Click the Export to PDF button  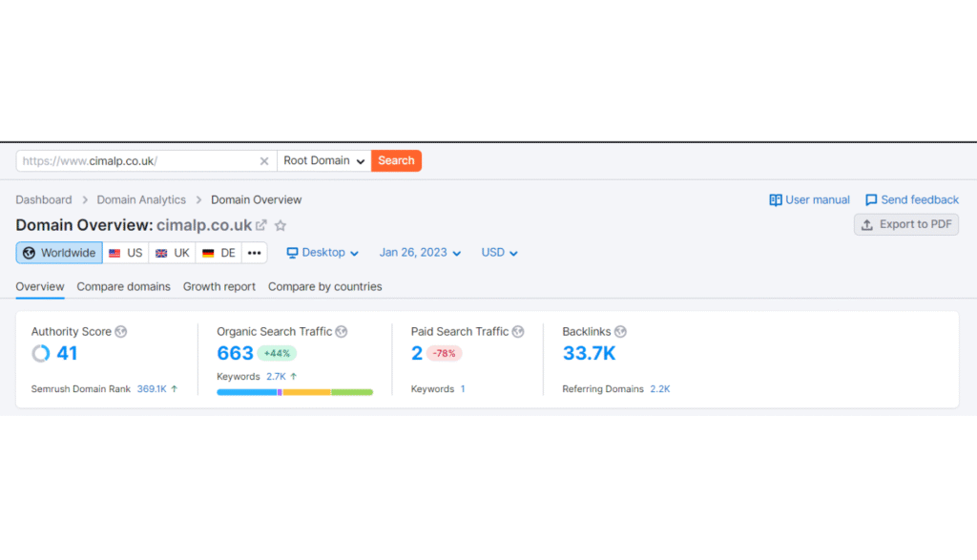tap(905, 223)
